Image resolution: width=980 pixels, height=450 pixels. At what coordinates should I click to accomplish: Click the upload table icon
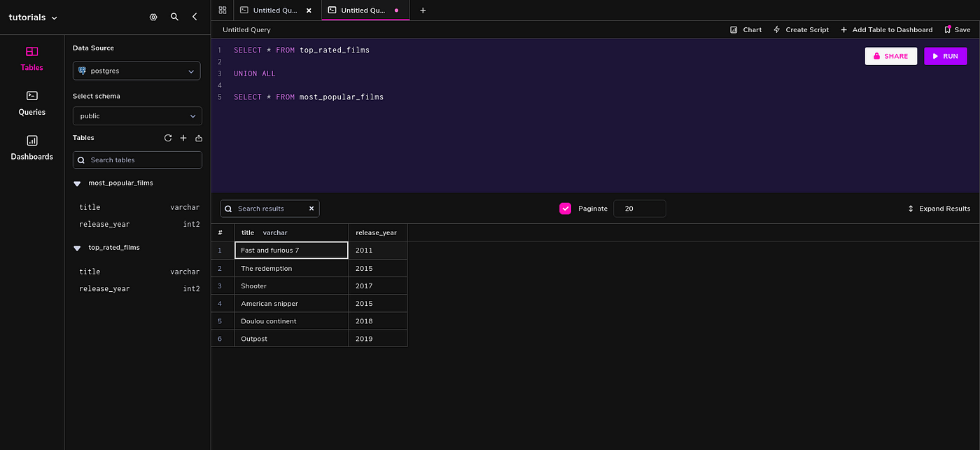coord(199,138)
